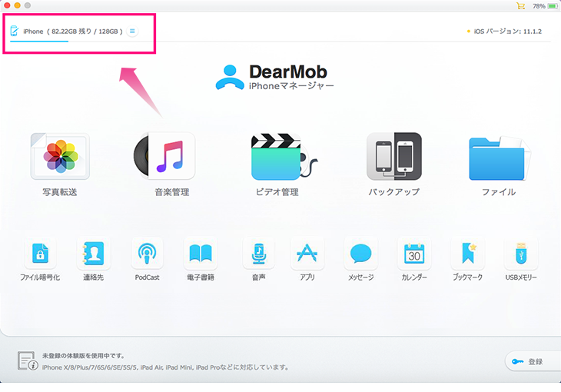Open device menu beside iPhone storage
This screenshot has height=392, width=561.
tap(132, 32)
